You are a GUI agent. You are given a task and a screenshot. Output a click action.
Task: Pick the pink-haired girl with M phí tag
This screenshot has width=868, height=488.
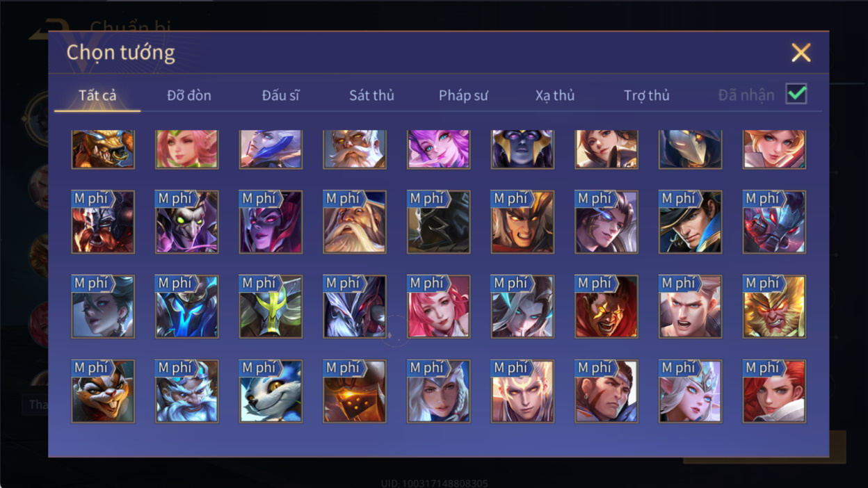click(438, 307)
